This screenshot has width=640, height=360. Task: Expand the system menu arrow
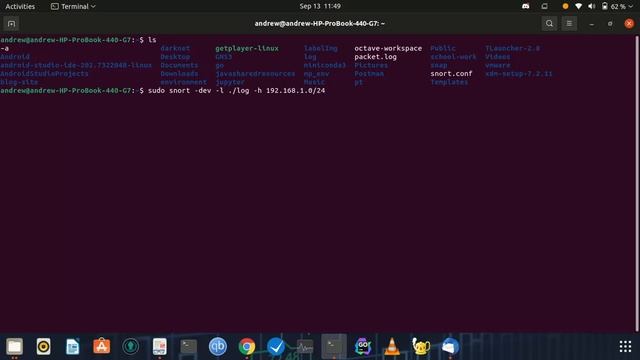point(631,6)
